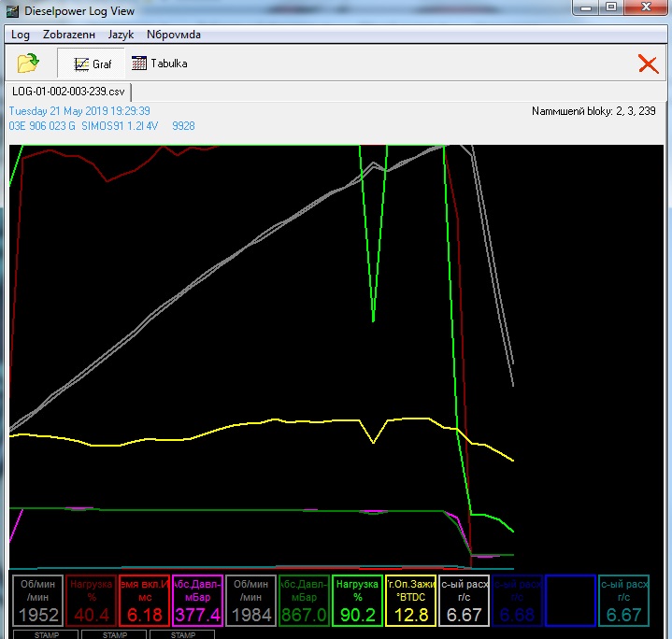
Task: Select the LOG-01-002-003-239.csv tab
Action: [67, 92]
